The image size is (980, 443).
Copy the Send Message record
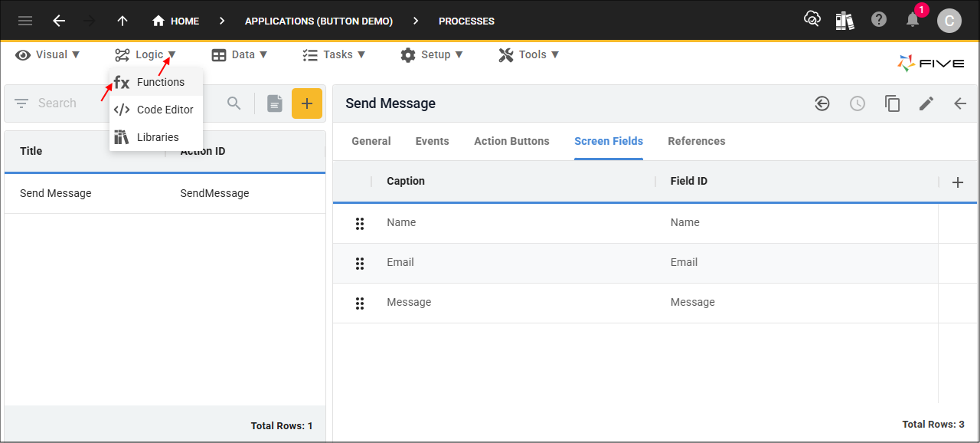click(892, 103)
